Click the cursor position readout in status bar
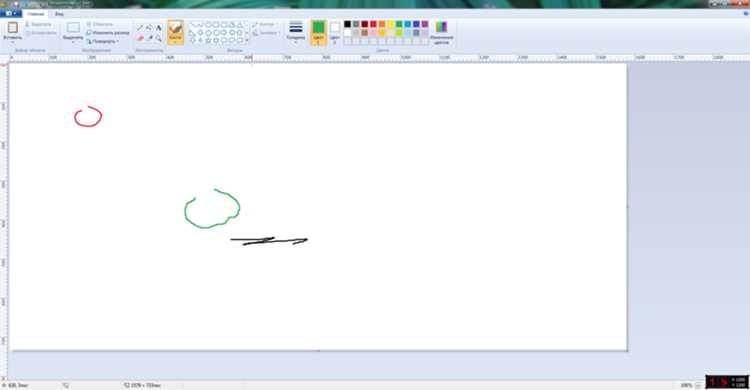This screenshot has width=750, height=390. coord(15,385)
